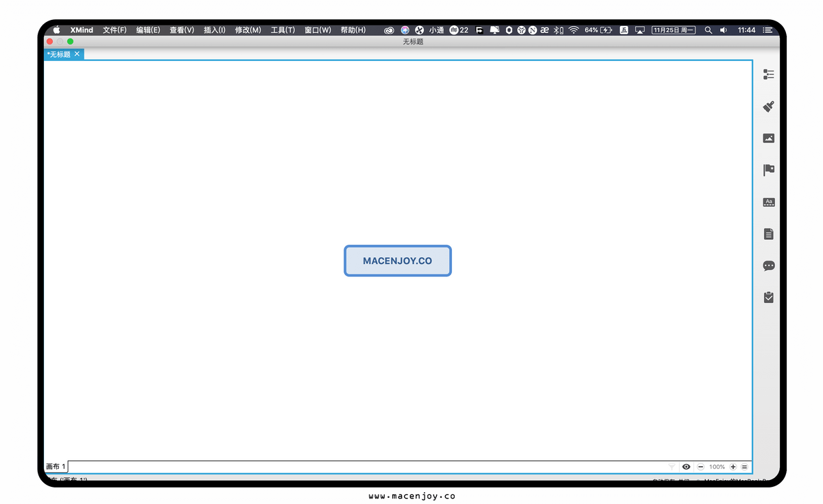This screenshot has height=504, width=823.
Task: Click the zoom in plus button
Action: pyautogui.click(x=733, y=467)
